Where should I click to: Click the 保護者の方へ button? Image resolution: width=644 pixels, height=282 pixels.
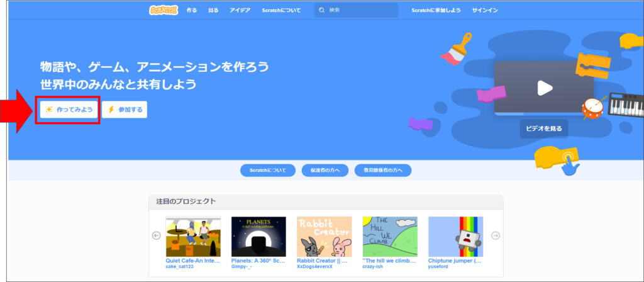(325, 170)
